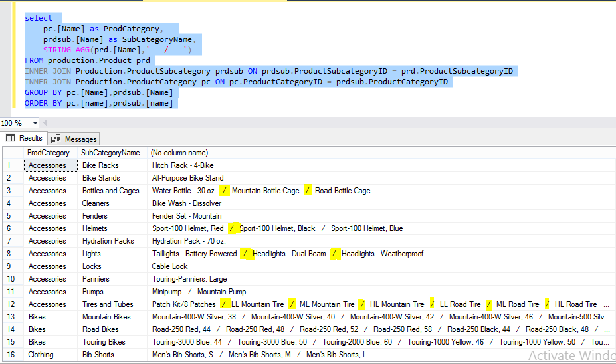Open the 100 % zoom dropdown

35,123
